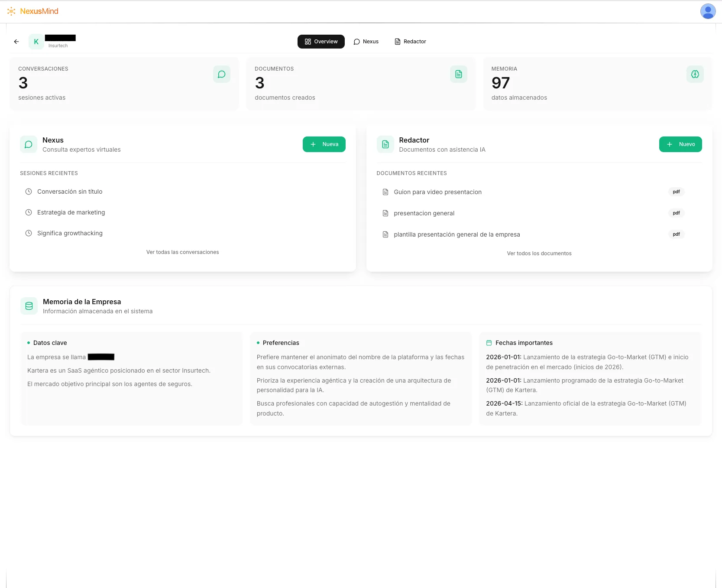
Task: Click the Redactor section document icon
Action: click(385, 144)
